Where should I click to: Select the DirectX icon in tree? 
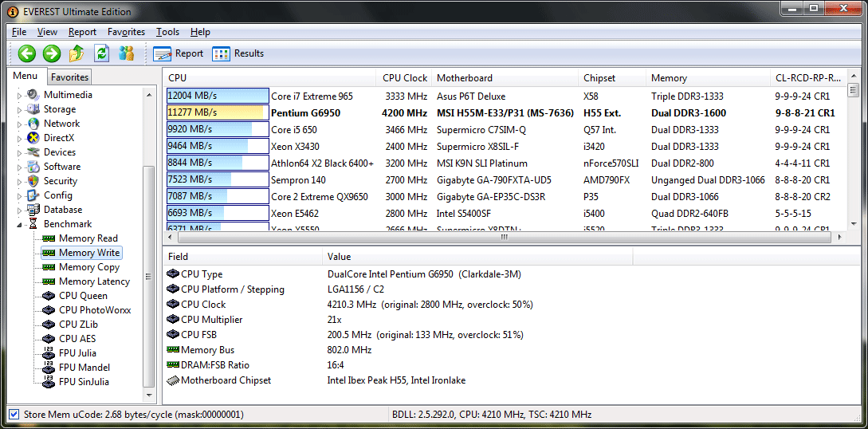tap(33, 138)
